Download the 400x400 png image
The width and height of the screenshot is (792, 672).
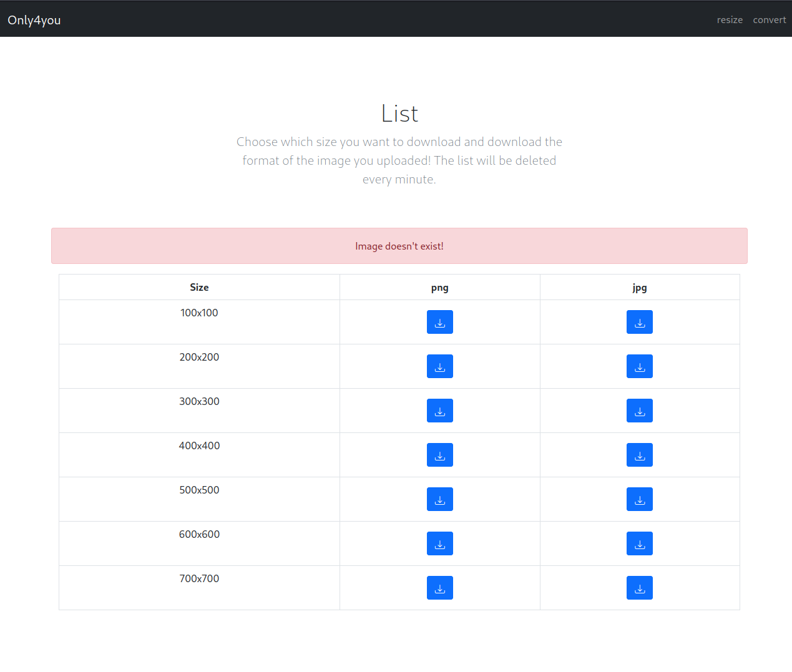(x=440, y=455)
